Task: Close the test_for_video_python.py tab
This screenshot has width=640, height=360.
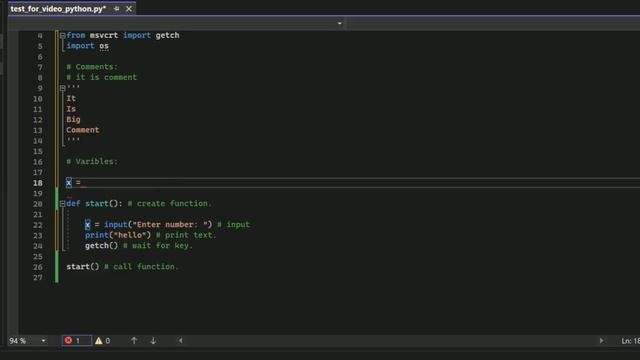Action: pyautogui.click(x=129, y=9)
